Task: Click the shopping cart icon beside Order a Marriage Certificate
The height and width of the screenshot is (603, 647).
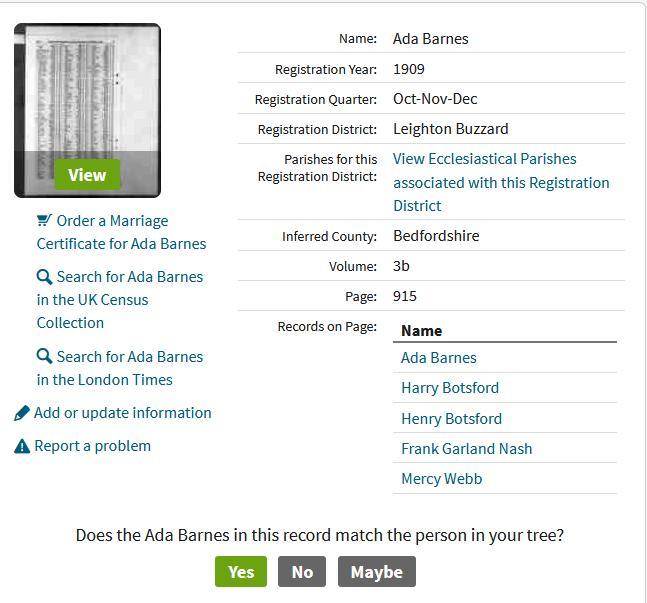Action: coord(44,220)
